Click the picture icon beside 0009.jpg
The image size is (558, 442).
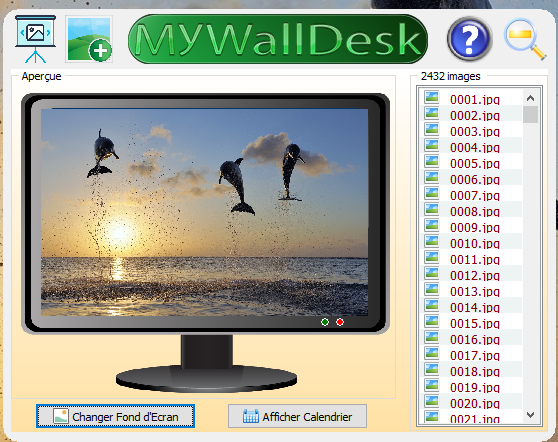pos(432,225)
